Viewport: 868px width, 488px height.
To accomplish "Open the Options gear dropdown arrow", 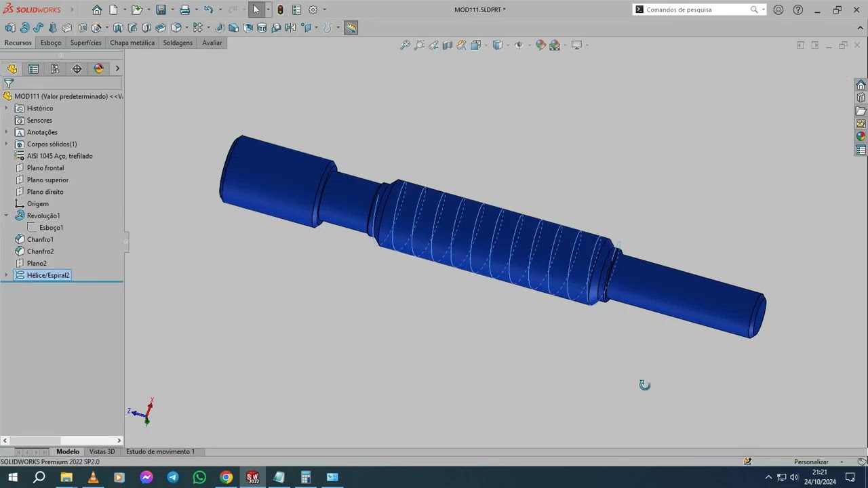I will [x=324, y=9].
